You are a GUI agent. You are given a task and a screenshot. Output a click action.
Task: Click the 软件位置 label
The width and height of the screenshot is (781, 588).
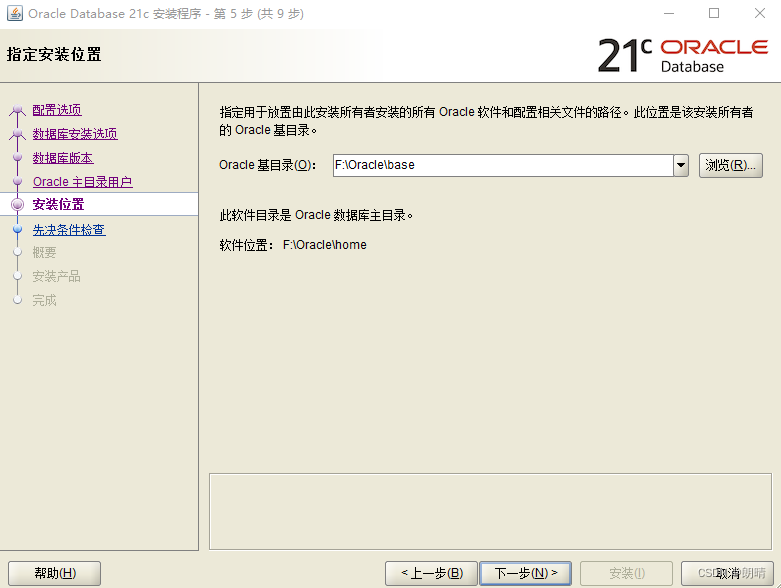[x=246, y=245]
